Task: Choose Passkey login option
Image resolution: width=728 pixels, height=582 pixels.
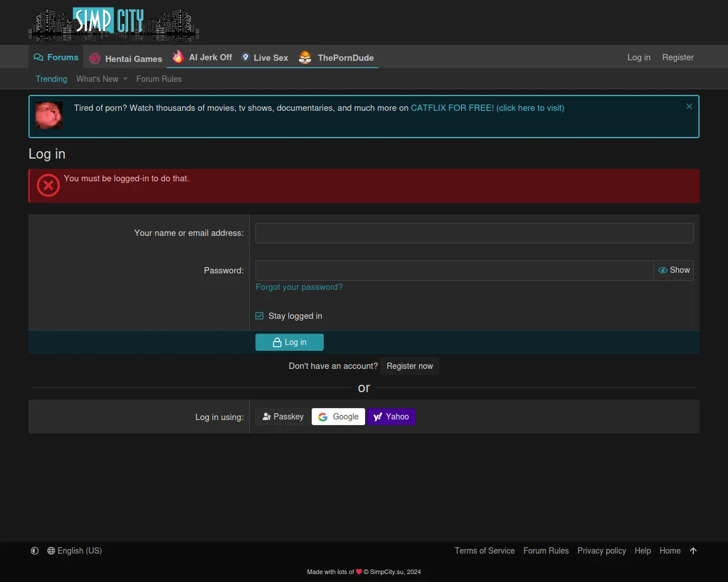Action: (x=283, y=417)
